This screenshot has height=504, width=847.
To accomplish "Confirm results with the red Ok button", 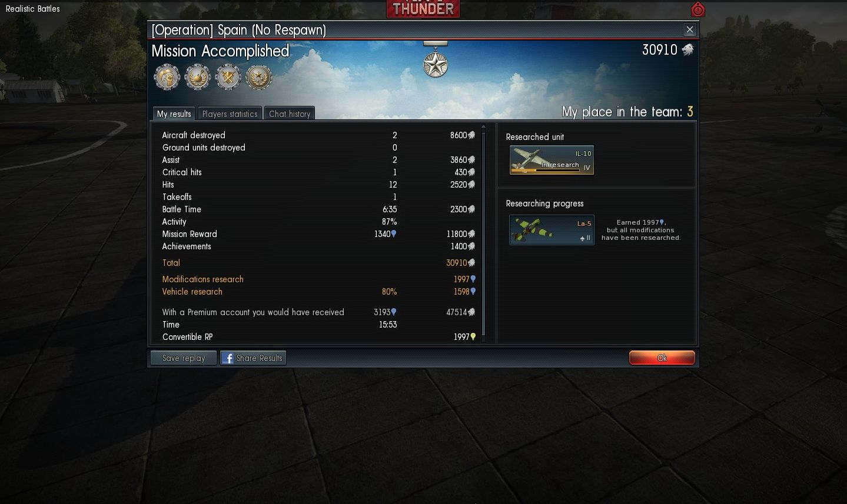I will [662, 358].
